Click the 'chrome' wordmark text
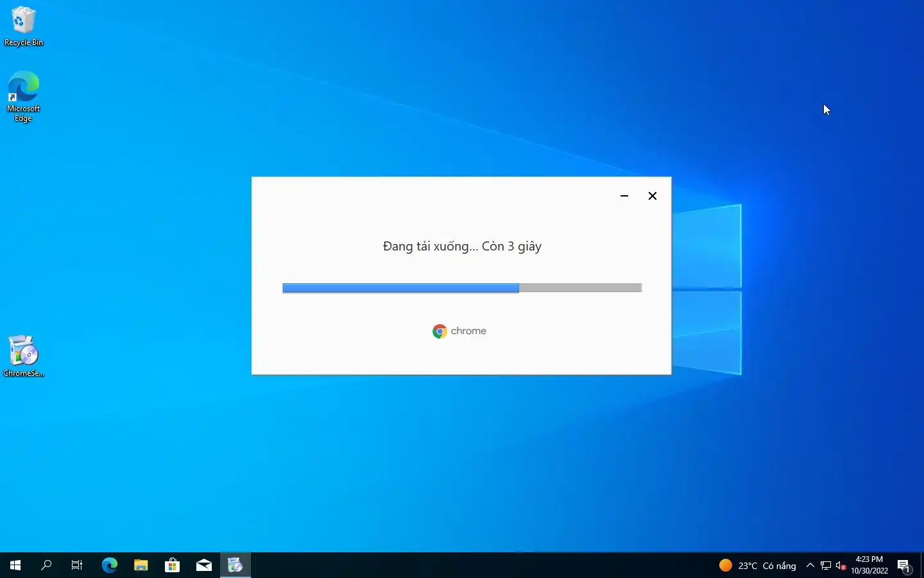 pos(468,331)
